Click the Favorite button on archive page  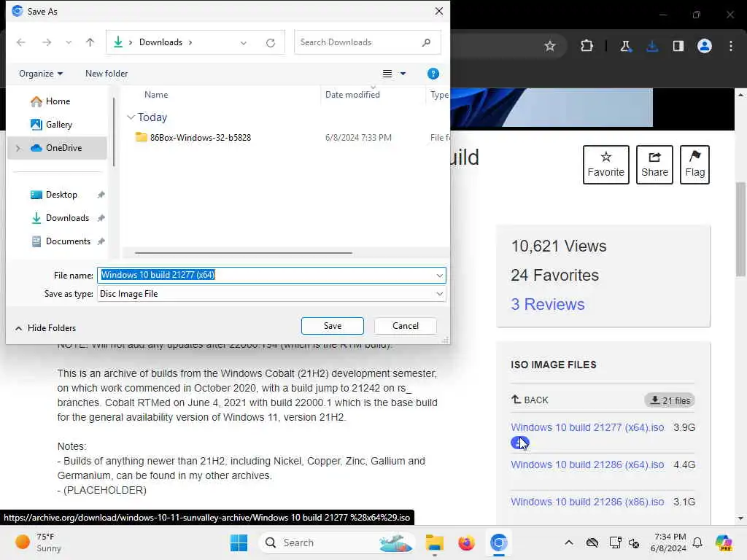click(606, 165)
